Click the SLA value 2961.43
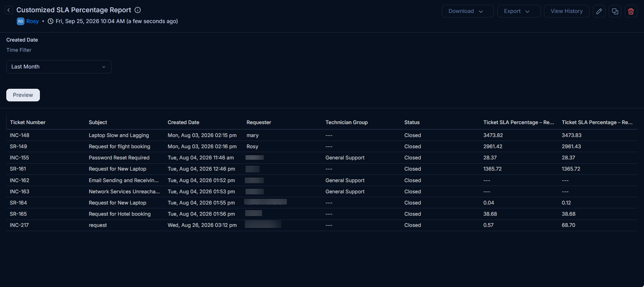This screenshot has width=644, height=287. tap(572, 146)
